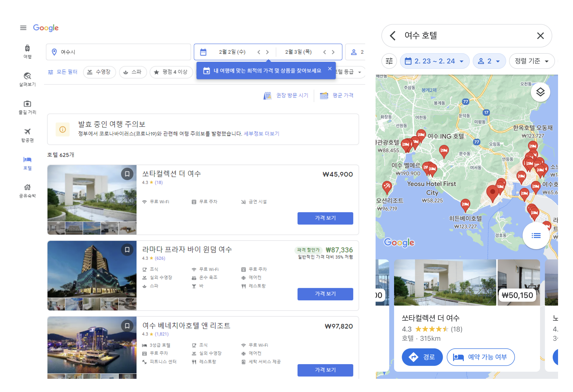Screen dimensions: 573x392
Task: Open the Google hamburger main menu
Action: [23, 28]
